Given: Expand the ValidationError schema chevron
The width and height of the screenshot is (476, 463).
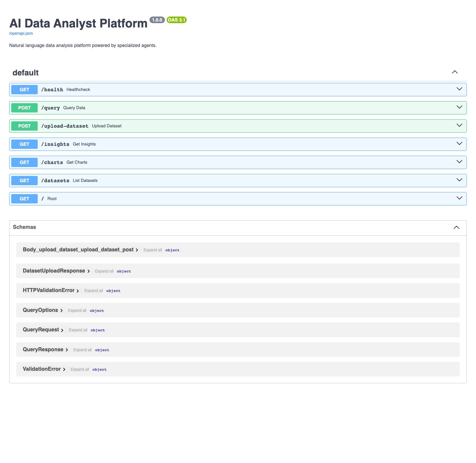Looking at the screenshot, I should (x=64, y=369).
